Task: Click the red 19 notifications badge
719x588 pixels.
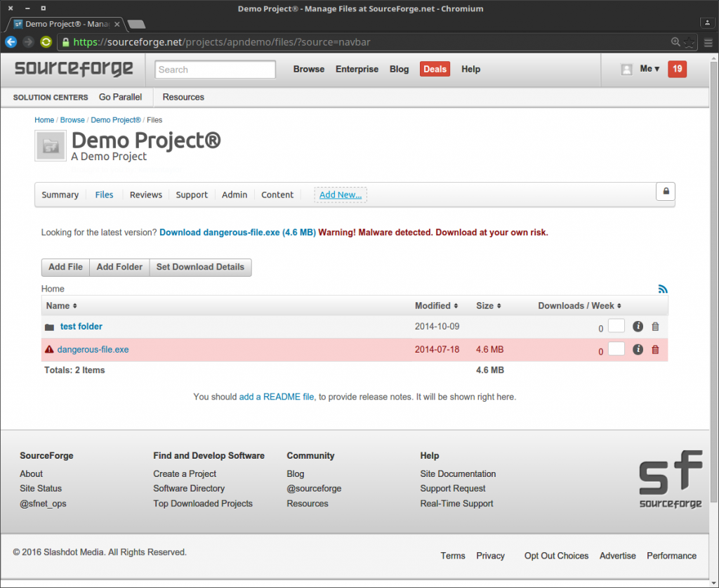Action: tap(677, 69)
